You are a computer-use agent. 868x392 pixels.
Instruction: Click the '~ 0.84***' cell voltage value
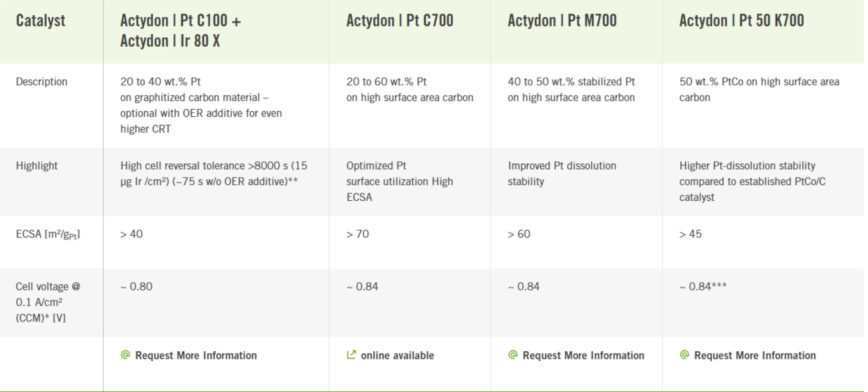[703, 286]
